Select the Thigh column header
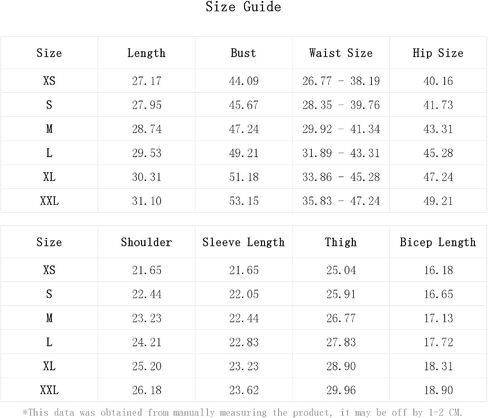The width and height of the screenshot is (488, 418). coord(341,242)
